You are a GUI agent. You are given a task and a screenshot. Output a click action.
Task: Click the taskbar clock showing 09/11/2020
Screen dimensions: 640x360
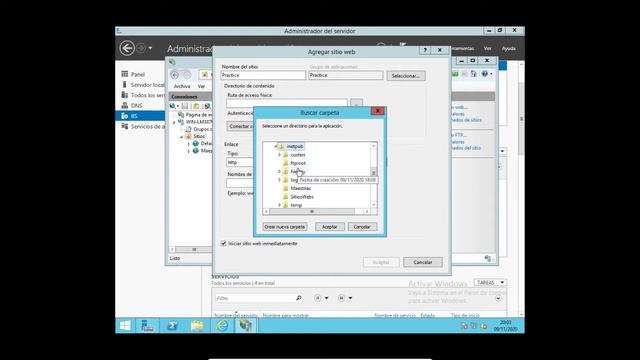(505, 326)
